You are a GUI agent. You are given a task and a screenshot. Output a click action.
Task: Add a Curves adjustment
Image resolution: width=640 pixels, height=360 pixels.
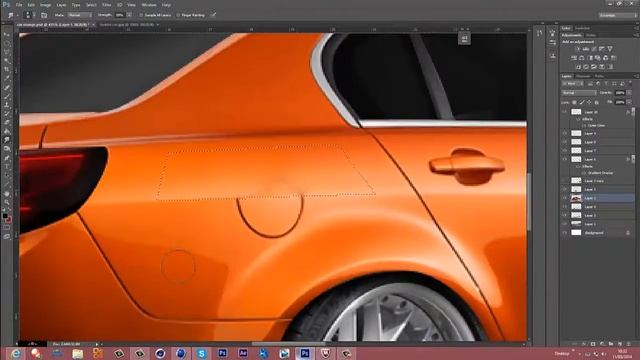593,49
